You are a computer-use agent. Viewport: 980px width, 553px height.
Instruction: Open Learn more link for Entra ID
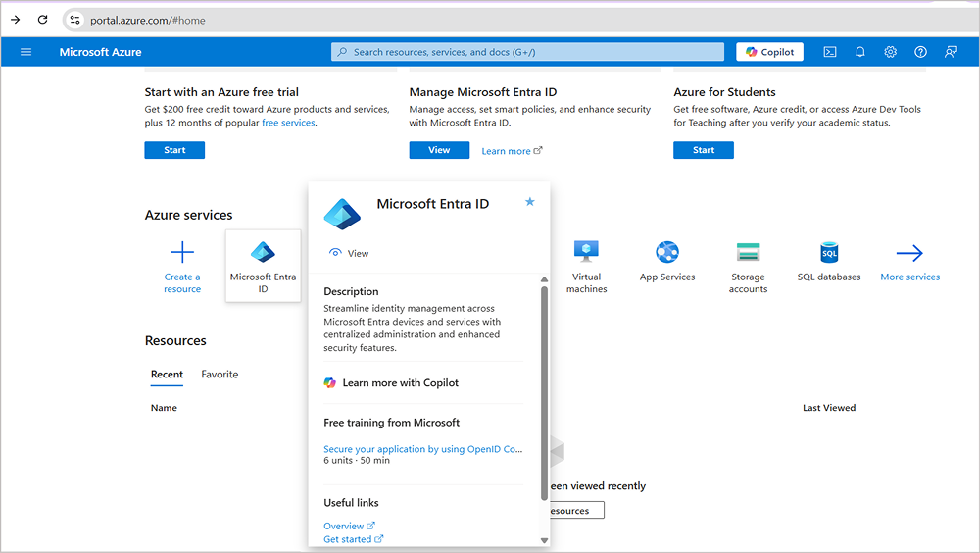click(512, 151)
